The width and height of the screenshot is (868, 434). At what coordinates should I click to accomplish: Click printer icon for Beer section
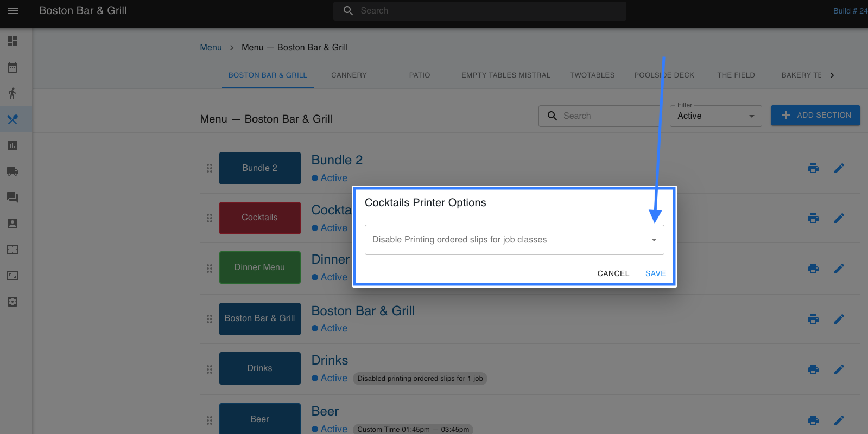tap(813, 420)
